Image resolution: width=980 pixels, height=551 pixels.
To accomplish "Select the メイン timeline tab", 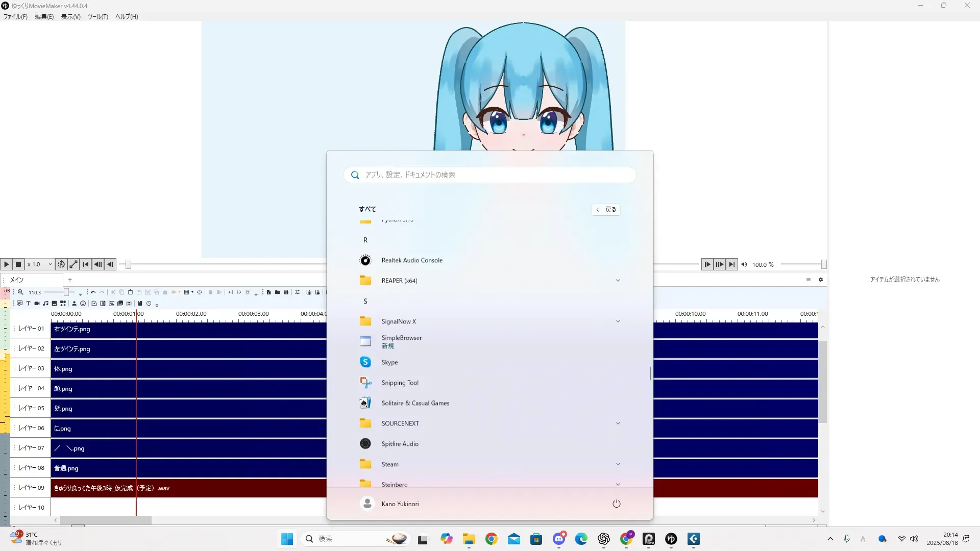I will (x=17, y=280).
